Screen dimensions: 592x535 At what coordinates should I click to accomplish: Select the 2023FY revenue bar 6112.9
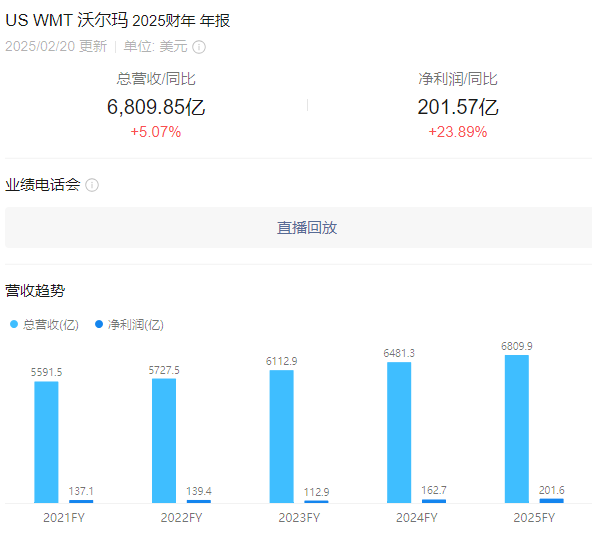coord(282,436)
